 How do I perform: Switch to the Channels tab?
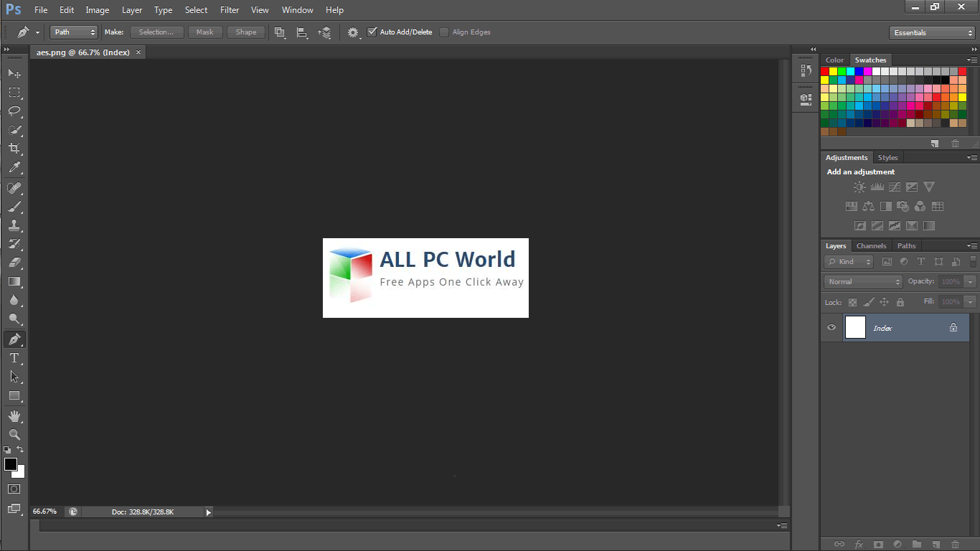click(871, 245)
